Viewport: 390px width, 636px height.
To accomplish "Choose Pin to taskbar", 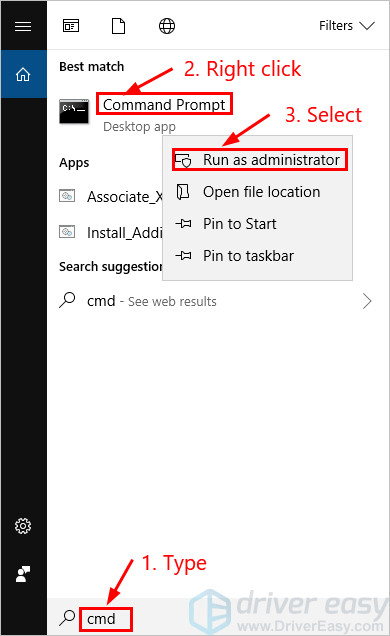I will (257, 256).
